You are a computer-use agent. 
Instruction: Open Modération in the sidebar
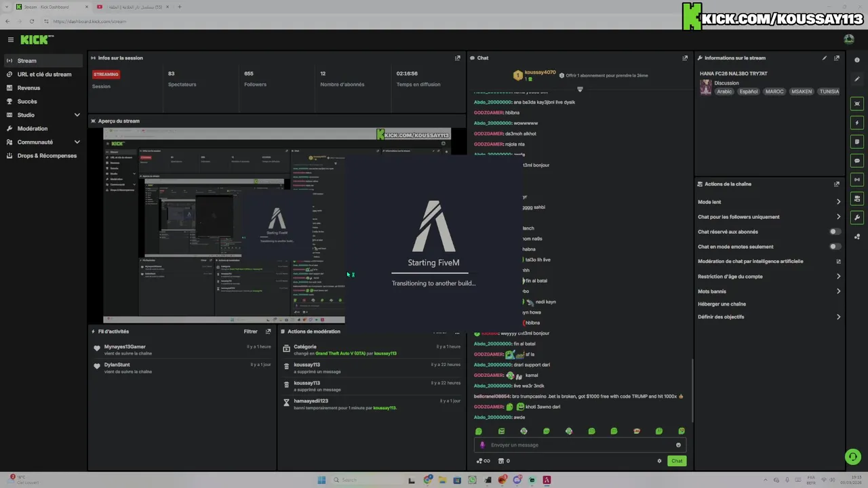(x=43, y=129)
